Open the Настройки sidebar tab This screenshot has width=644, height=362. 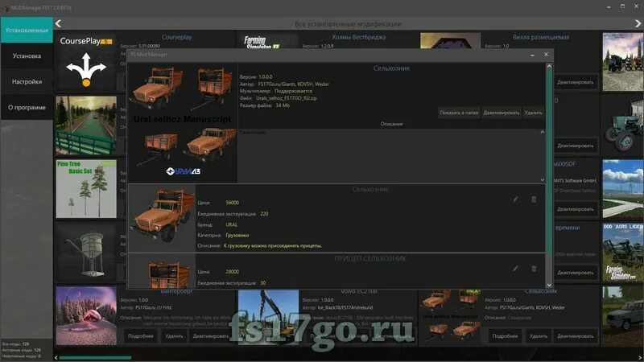27,82
